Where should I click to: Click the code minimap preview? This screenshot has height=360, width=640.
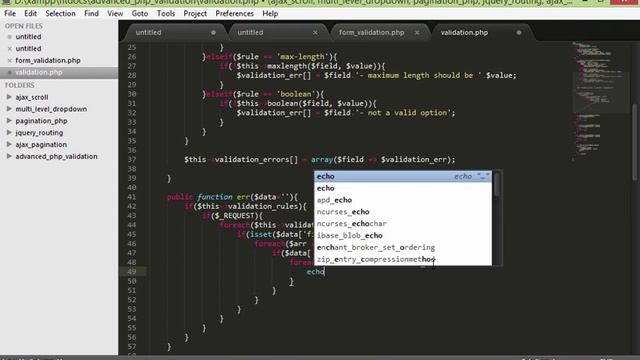click(x=600, y=102)
